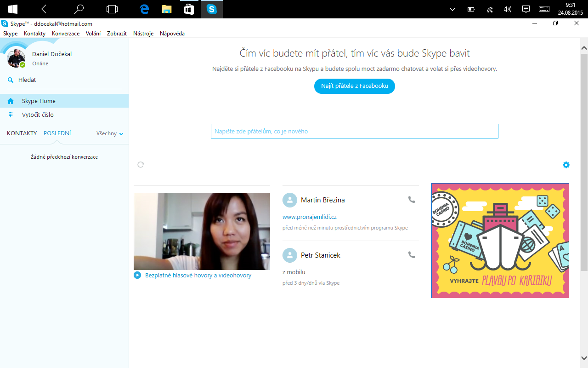Click Žádné předchozí konverzace text
This screenshot has height=368, width=588.
(64, 157)
